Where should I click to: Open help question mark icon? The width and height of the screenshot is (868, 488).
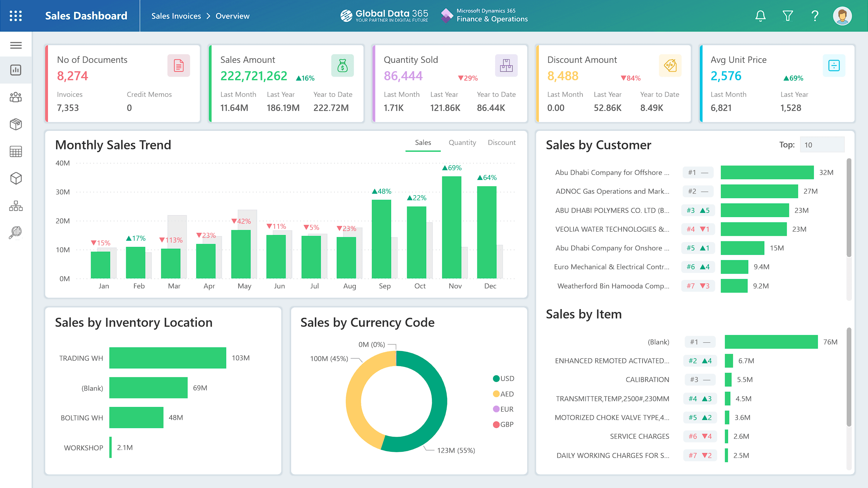coord(815,16)
